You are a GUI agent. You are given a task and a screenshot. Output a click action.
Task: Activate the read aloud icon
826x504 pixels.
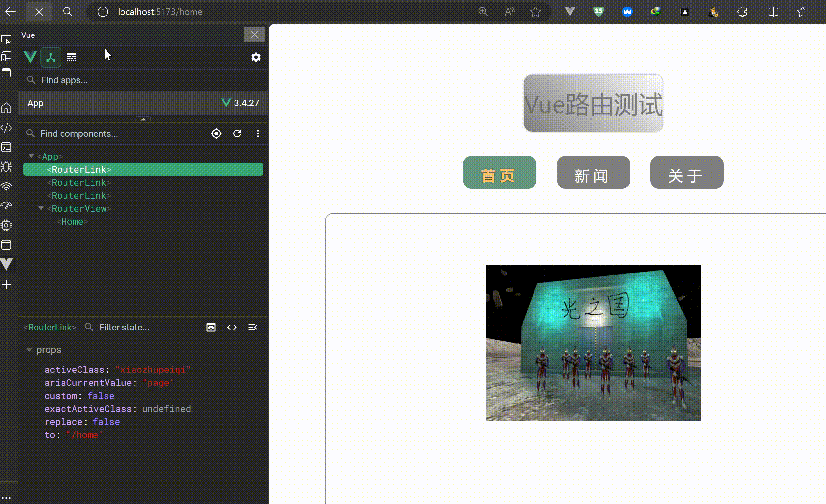pos(509,12)
